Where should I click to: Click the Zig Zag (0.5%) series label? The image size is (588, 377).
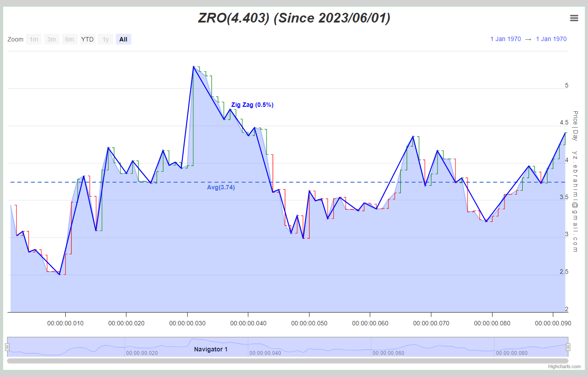coord(253,105)
